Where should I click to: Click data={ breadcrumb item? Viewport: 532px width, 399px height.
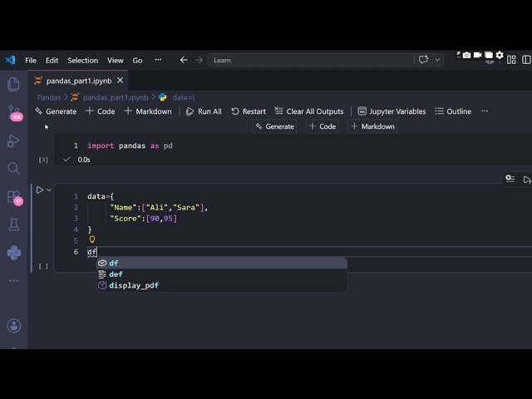coord(184,98)
